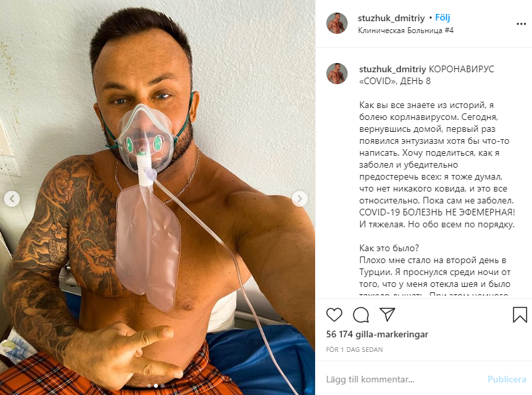Open comments via speech bubble icon
The width and height of the screenshot is (532, 395).
coord(361,315)
